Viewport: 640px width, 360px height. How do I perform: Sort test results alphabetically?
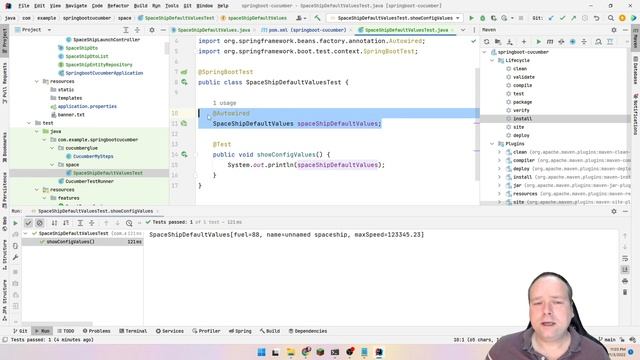click(54, 223)
